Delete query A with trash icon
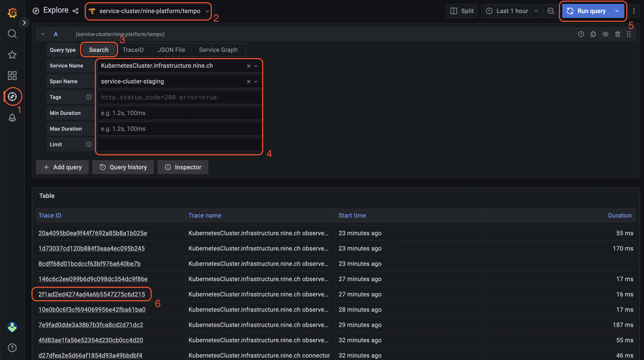 point(618,34)
